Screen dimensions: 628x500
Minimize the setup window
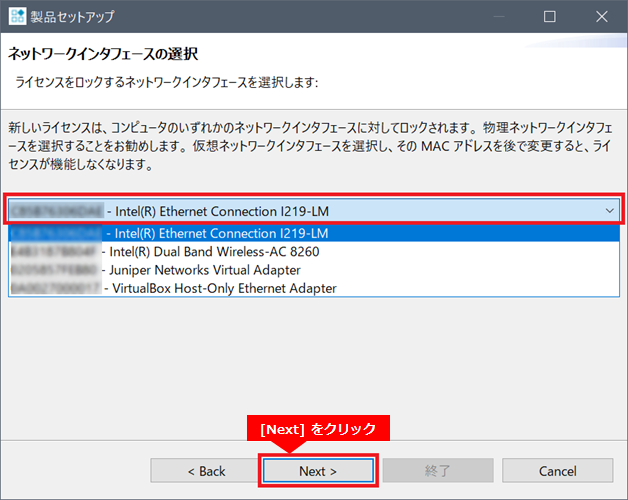pos(499,16)
